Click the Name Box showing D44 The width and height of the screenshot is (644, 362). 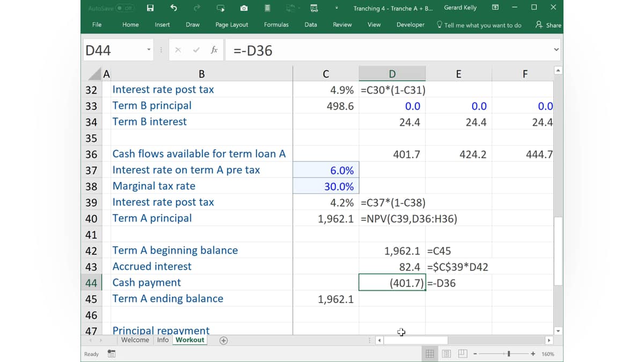(114, 50)
